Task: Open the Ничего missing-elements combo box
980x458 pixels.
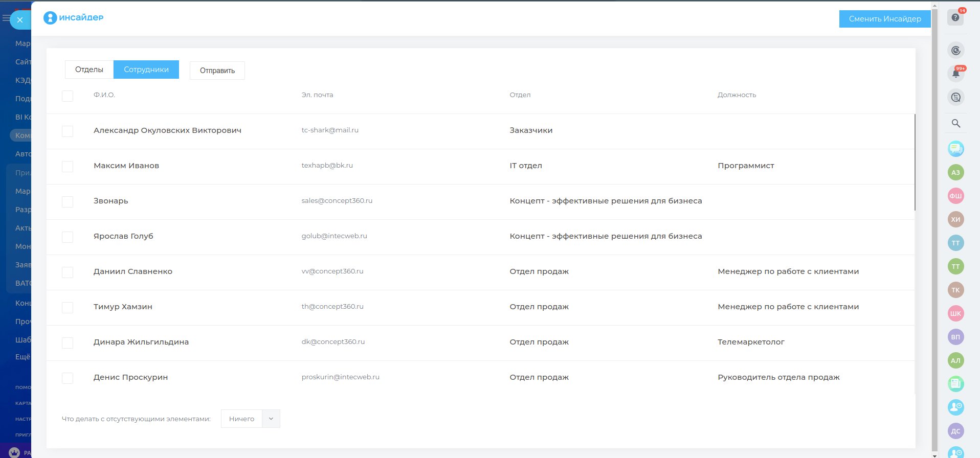Action: 242,419
